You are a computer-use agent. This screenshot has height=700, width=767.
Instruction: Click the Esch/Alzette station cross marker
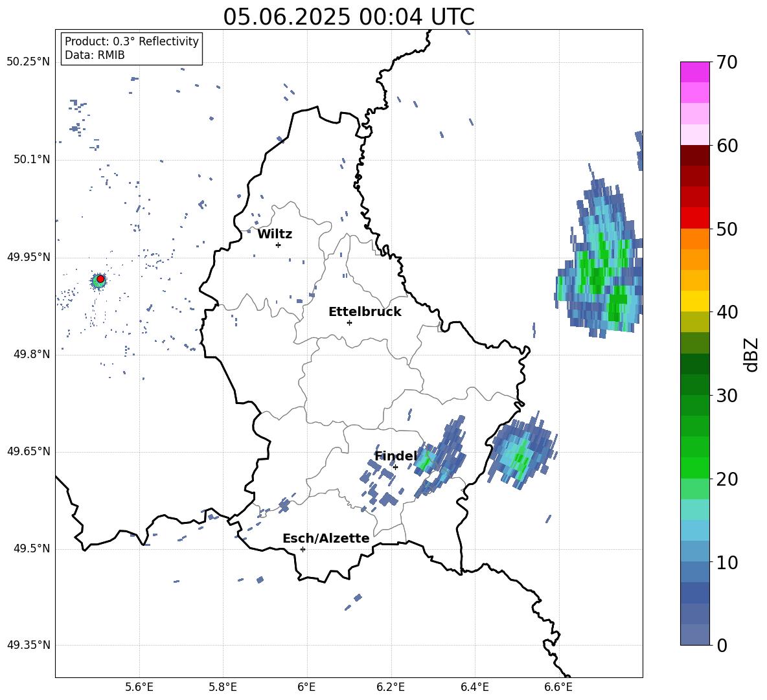point(303,549)
